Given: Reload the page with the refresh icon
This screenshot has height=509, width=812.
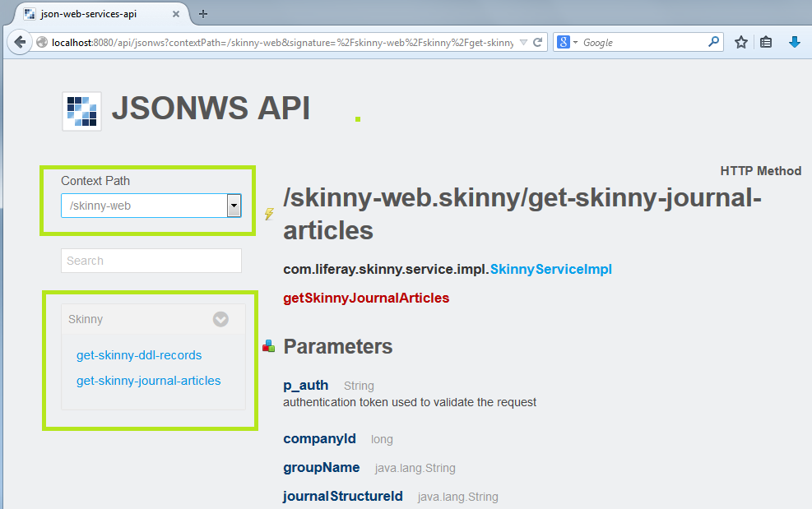Looking at the screenshot, I should 538,43.
